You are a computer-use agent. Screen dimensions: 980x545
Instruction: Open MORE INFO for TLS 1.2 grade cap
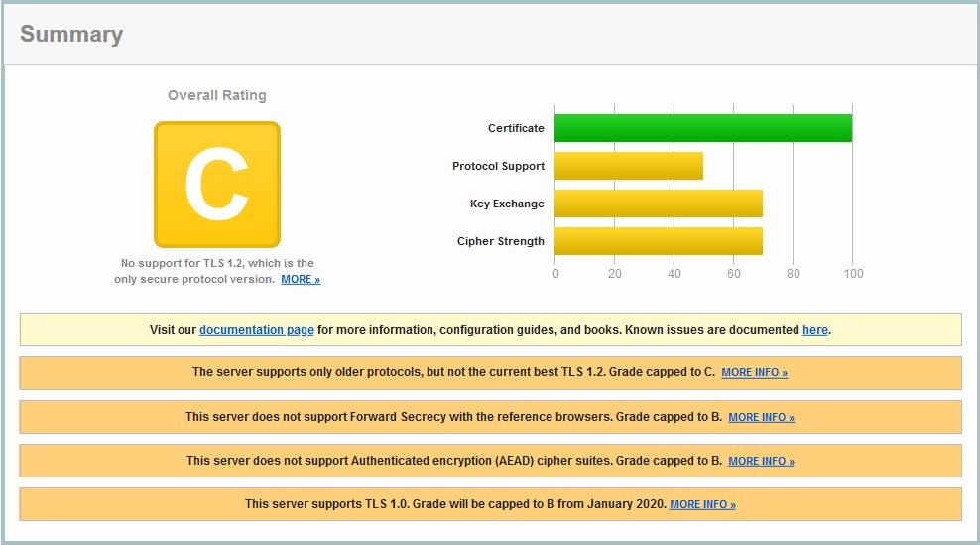click(x=755, y=373)
